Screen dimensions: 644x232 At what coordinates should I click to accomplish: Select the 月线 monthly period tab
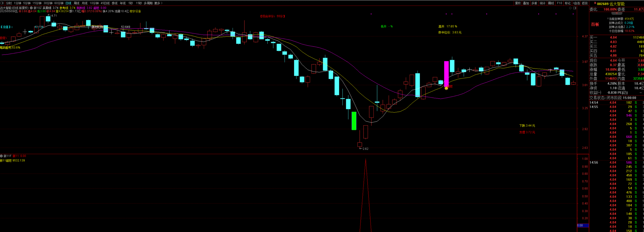pyautogui.click(x=85, y=3)
